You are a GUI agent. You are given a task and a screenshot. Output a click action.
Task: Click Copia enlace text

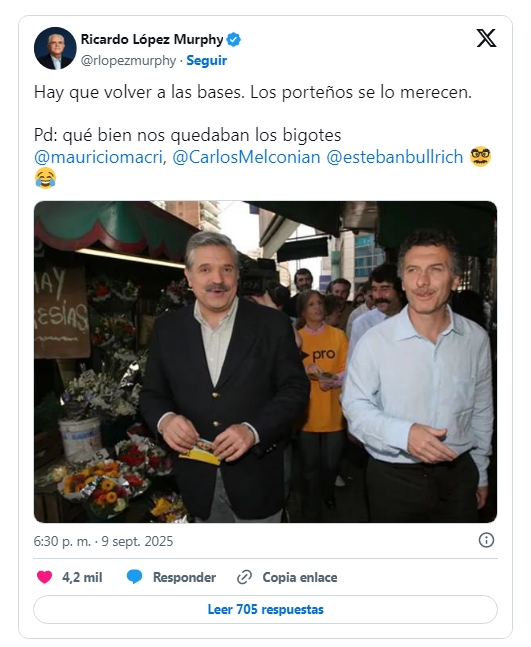point(300,577)
